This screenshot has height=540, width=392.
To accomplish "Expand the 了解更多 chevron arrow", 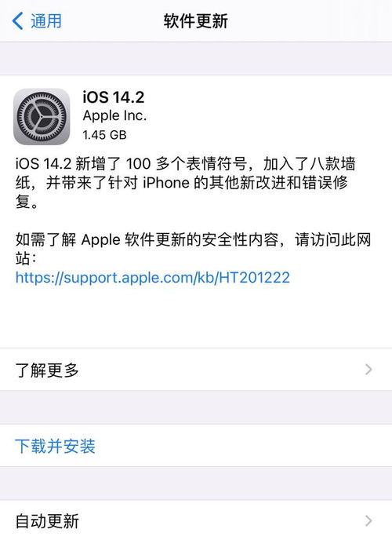I will pos(368,369).
